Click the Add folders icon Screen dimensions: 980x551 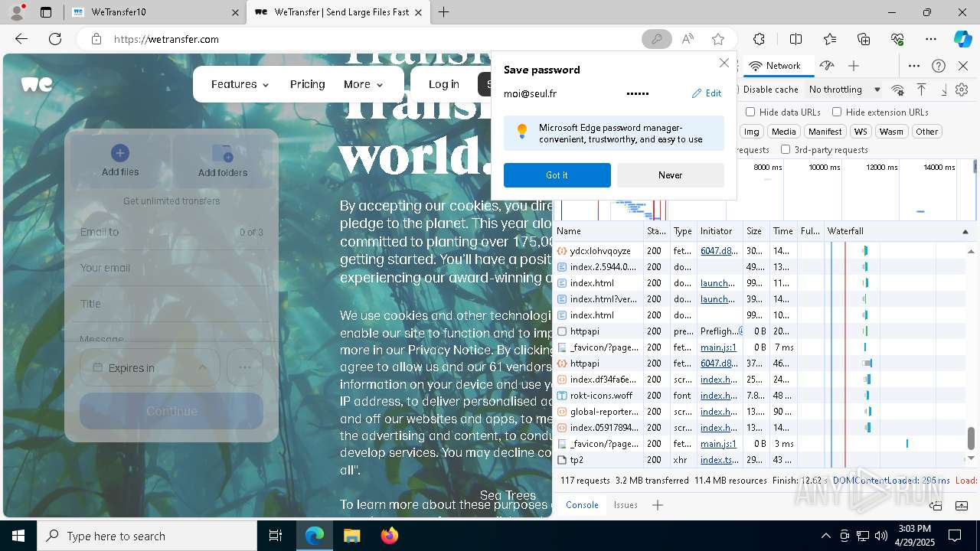click(223, 153)
